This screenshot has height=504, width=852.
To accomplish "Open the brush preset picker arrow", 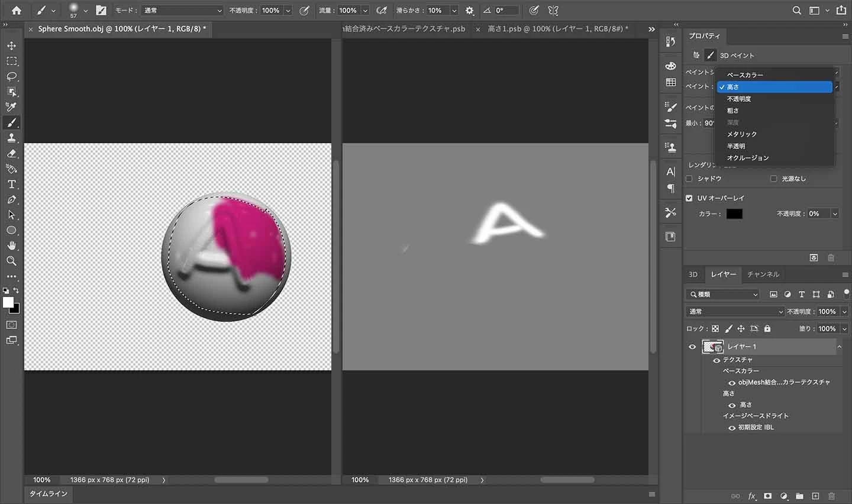I will (x=85, y=11).
